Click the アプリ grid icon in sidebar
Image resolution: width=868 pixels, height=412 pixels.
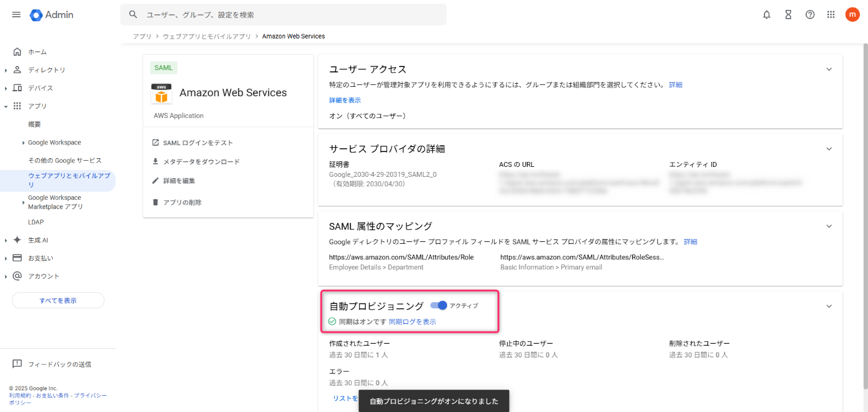pyautogui.click(x=17, y=106)
